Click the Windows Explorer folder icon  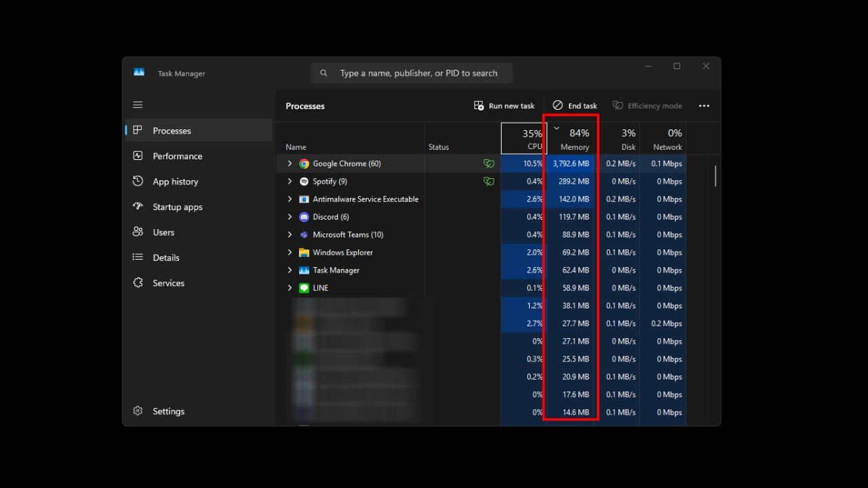pyautogui.click(x=304, y=252)
